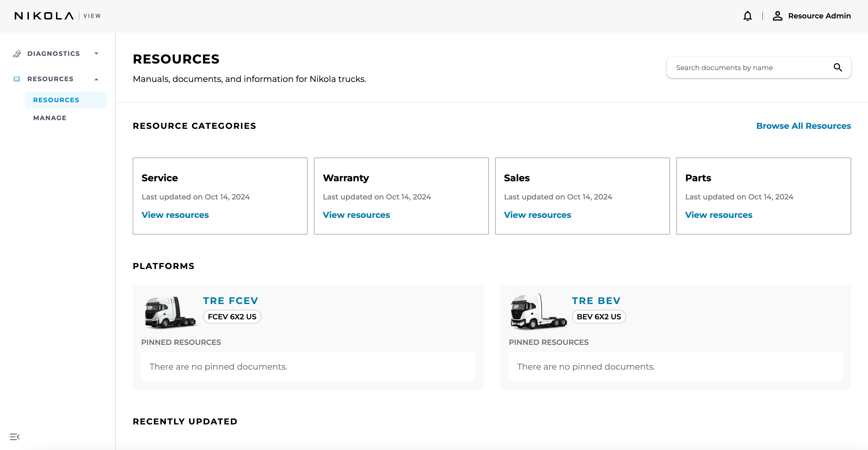Select the FCEV 6X2 US chip
Viewport: 868px width, 450px height.
tap(232, 317)
